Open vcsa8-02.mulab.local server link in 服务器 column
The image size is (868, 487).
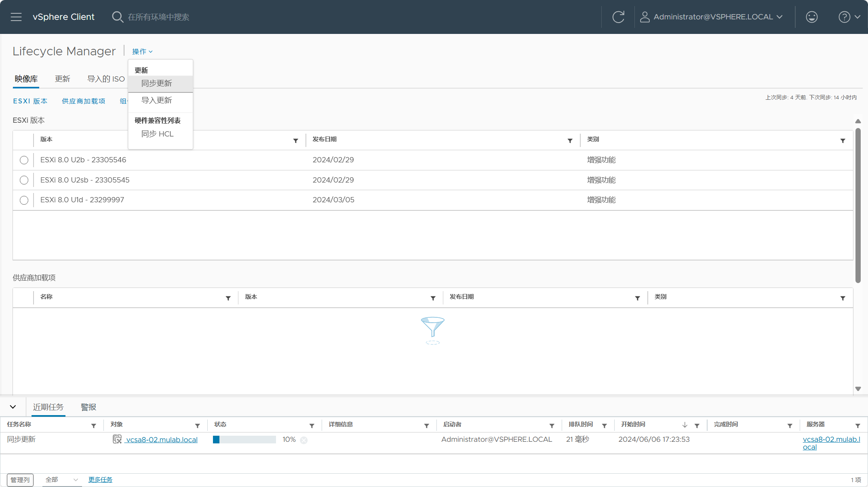coord(832,443)
